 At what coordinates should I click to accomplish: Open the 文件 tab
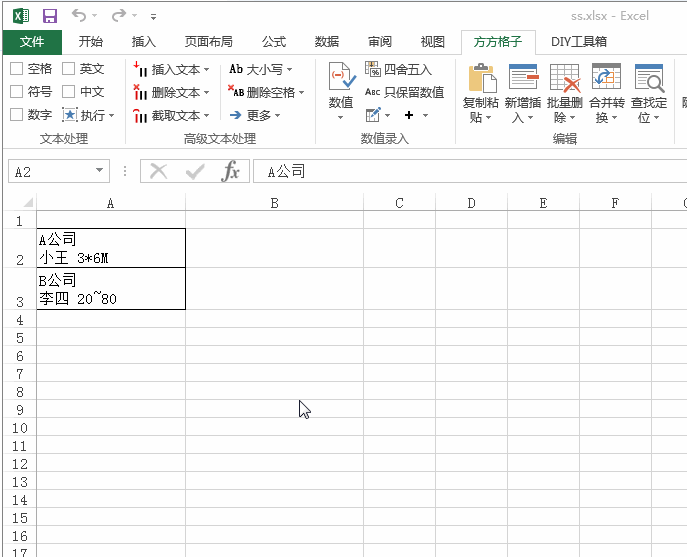coord(32,42)
